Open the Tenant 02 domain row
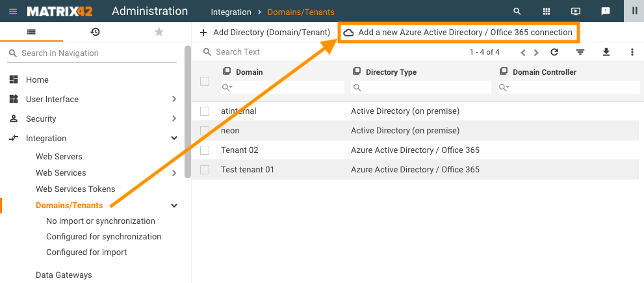This screenshot has width=644, height=283. click(x=415, y=150)
